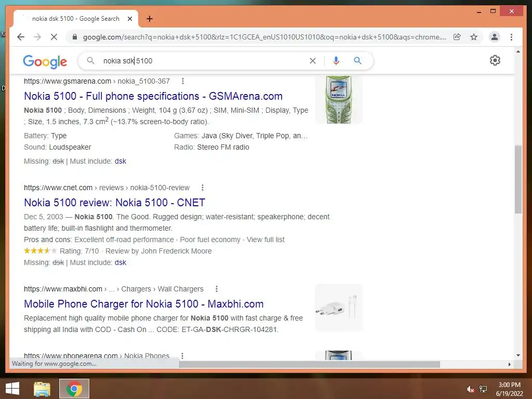Viewport: 532px width, 399px height.
Task: Open Mobile Phone Charger Maxbhi.com link
Action: click(x=143, y=303)
